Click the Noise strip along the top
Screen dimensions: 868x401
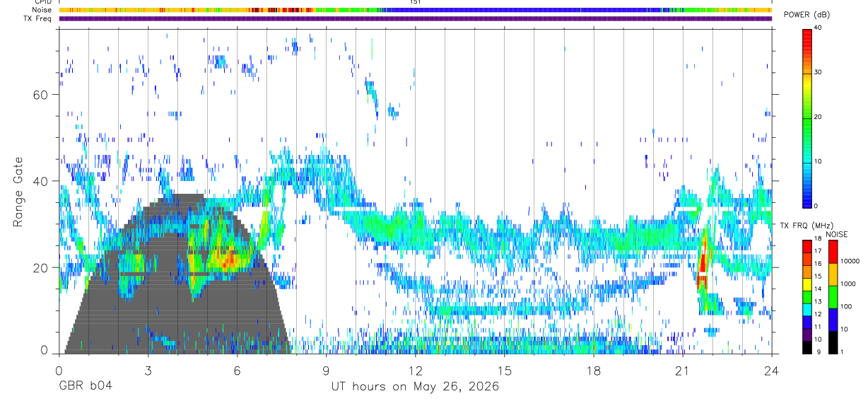[415, 10]
